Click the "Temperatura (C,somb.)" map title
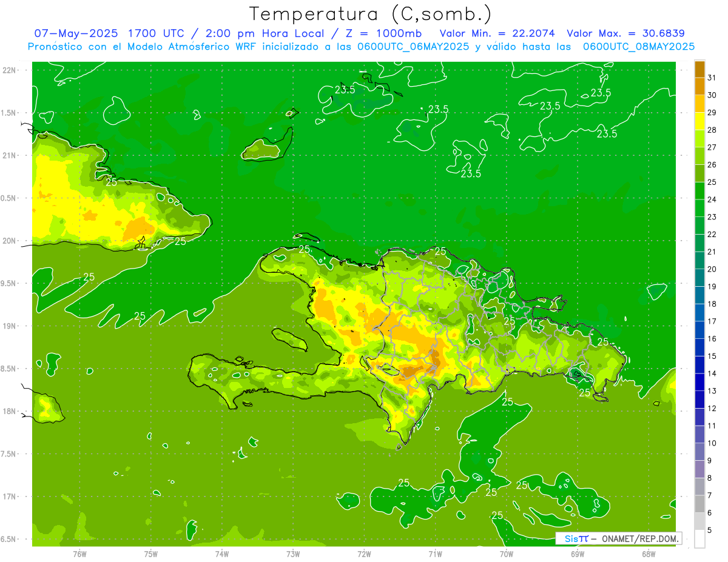This screenshot has width=728, height=562. (370, 14)
